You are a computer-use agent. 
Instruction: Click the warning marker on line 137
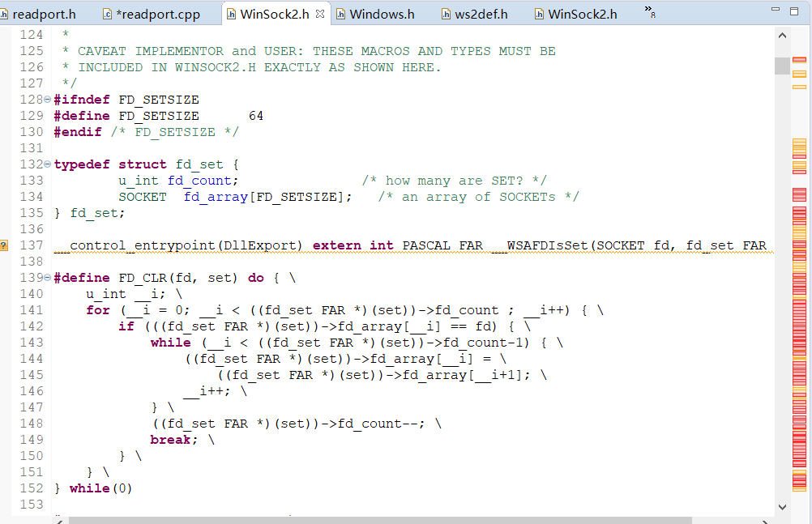point(4,245)
